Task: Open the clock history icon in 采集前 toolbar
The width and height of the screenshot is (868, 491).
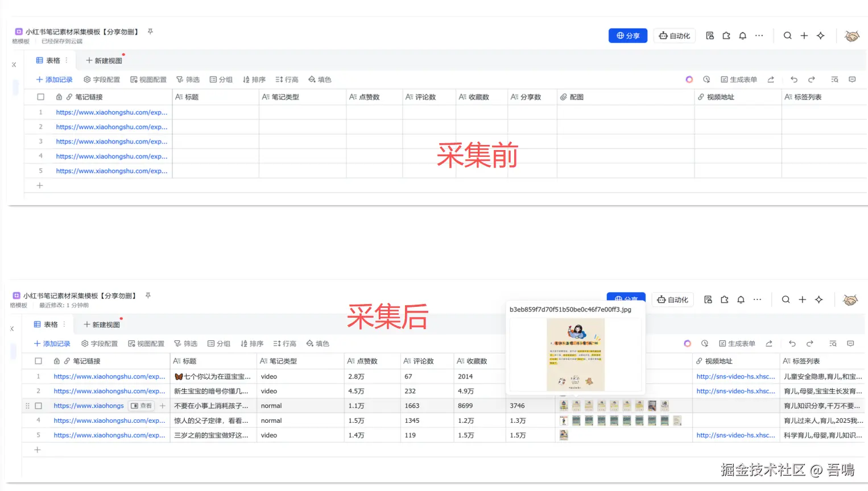Action: pos(706,80)
